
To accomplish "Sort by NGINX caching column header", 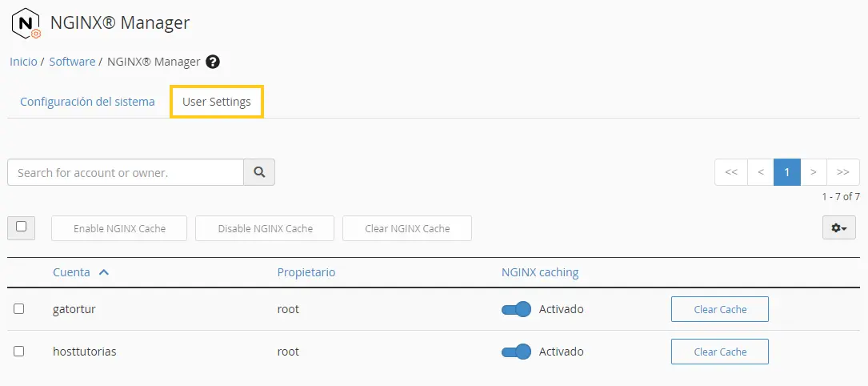I will tap(540, 272).
